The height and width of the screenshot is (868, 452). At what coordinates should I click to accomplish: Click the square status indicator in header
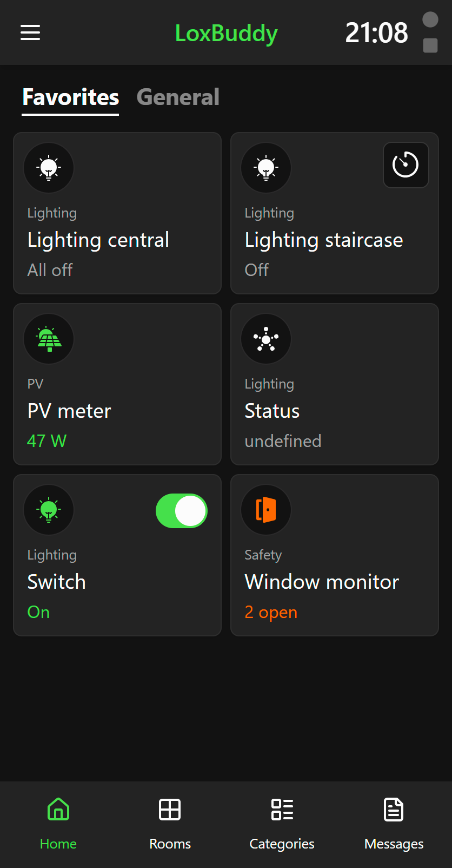430,45
